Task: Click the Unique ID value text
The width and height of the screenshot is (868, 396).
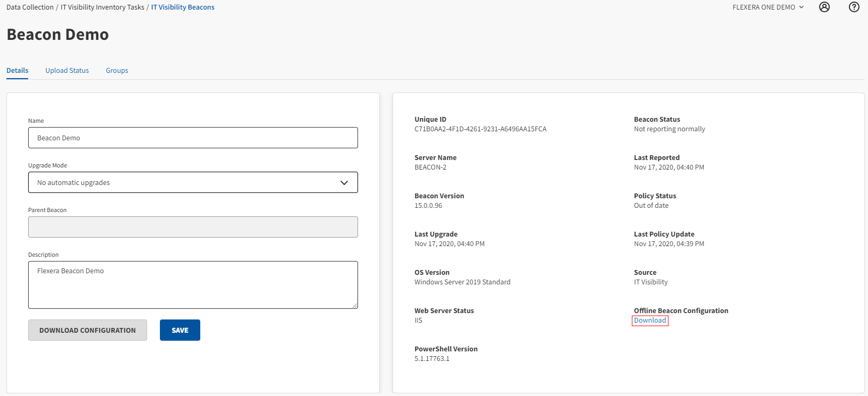Action: pos(480,129)
